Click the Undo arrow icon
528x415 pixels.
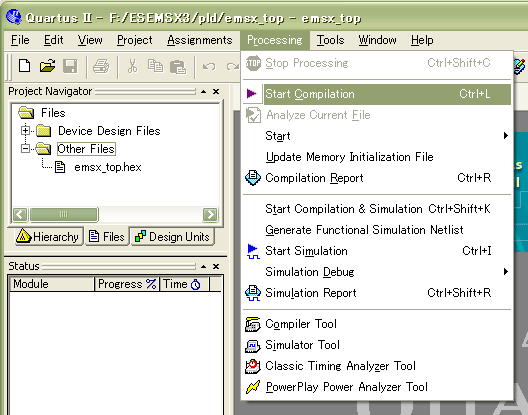point(209,66)
